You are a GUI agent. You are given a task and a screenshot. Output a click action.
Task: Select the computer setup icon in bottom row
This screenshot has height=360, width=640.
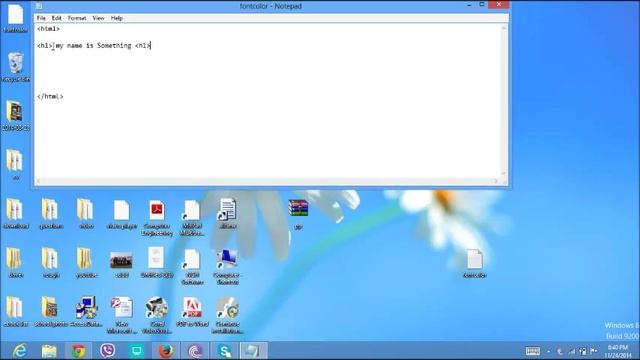86,312
